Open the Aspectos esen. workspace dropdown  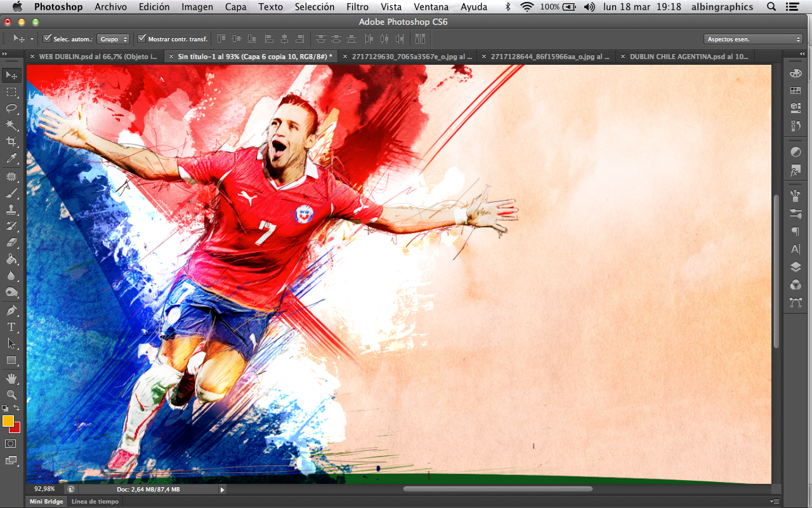pos(754,39)
